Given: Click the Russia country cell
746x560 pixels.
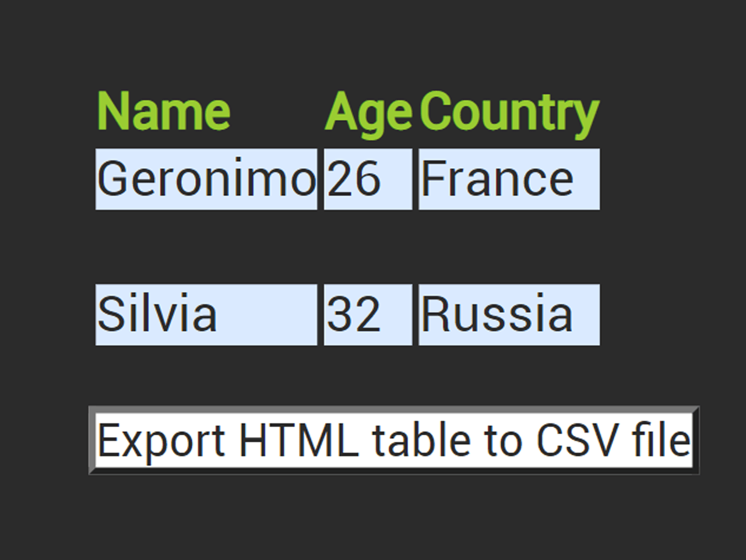Looking at the screenshot, I should 509,315.
